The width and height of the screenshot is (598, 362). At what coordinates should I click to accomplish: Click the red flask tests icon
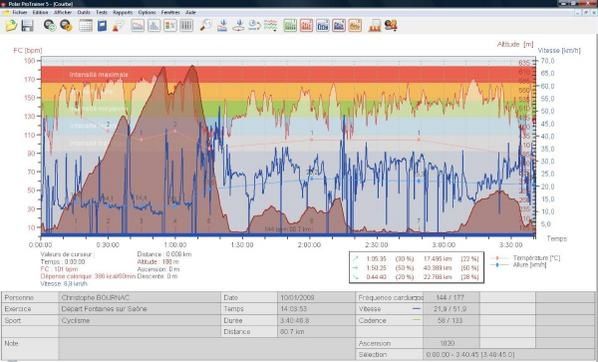click(x=118, y=26)
